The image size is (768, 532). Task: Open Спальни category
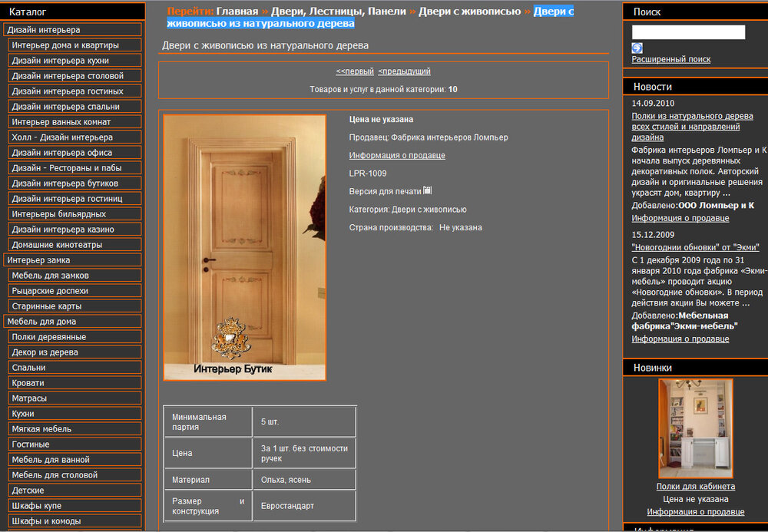point(74,367)
